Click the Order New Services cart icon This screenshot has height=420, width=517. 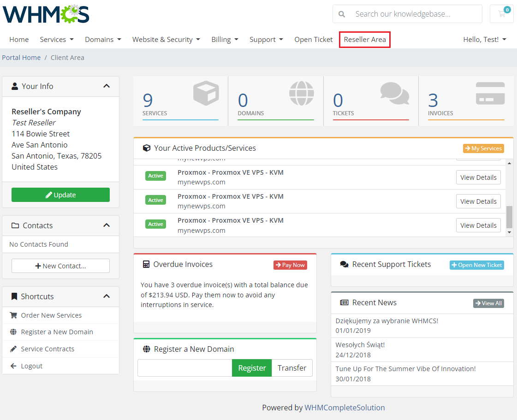pyautogui.click(x=13, y=315)
